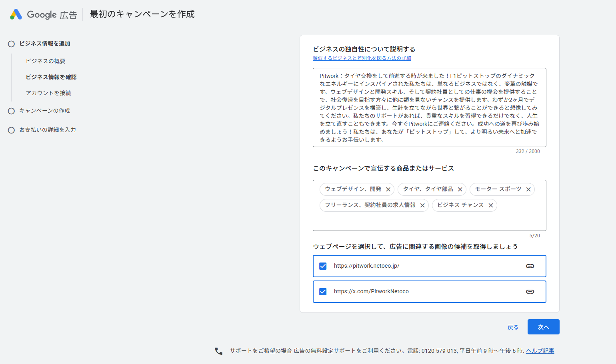Click the link icon beside https://pitwork.netoco.jp/

coord(530,266)
